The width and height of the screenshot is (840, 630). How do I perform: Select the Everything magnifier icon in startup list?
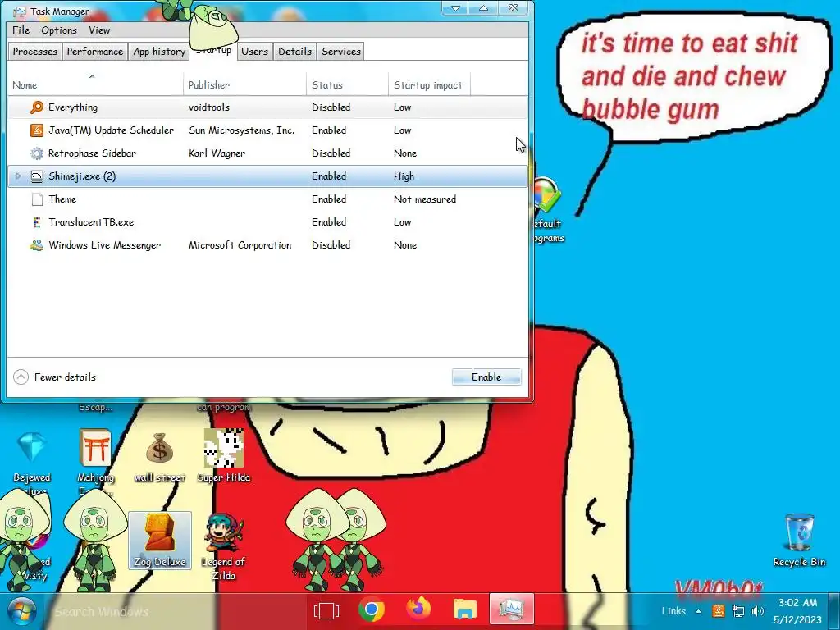pyautogui.click(x=36, y=107)
